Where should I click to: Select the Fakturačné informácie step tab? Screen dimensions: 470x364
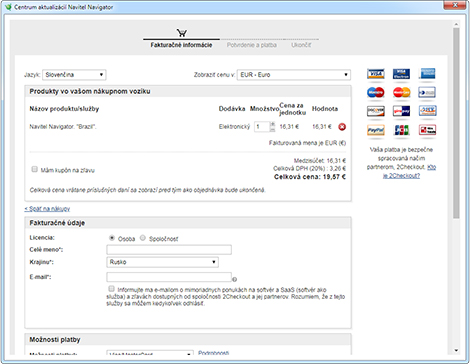pyautogui.click(x=181, y=45)
